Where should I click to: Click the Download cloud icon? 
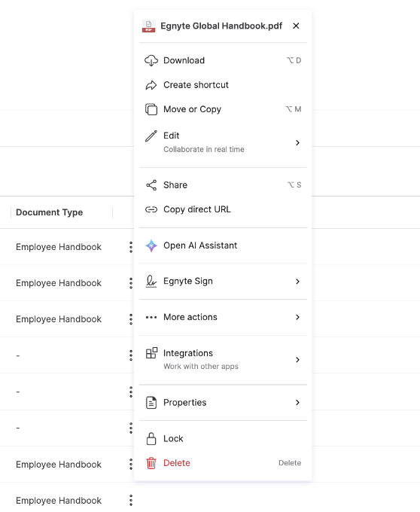click(x=151, y=60)
